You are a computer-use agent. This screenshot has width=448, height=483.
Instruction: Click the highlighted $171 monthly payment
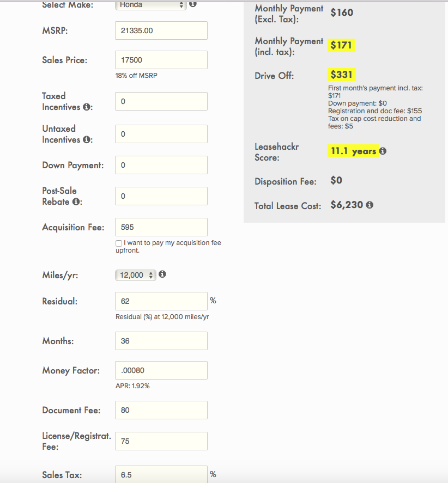[x=341, y=45]
